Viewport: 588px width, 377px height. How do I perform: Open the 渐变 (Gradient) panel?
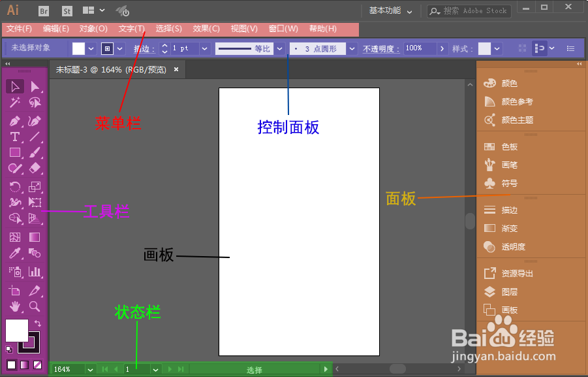[x=509, y=227]
